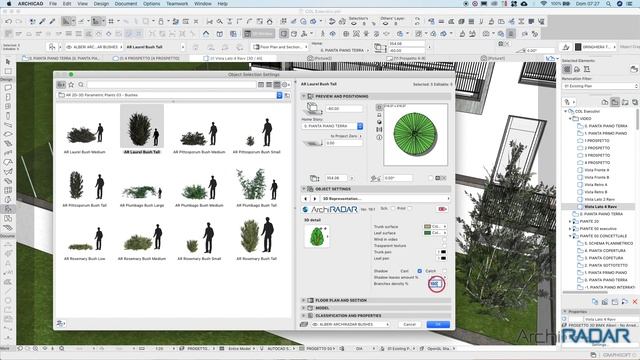This screenshot has height=360, width=640.
Task: Open the Home Story dropdown
Action: pos(333,126)
